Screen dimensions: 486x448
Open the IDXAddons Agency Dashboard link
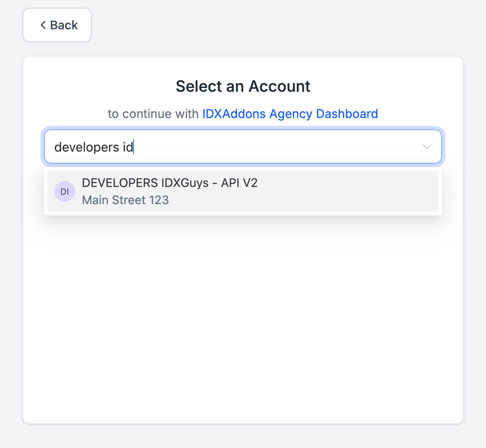290,114
